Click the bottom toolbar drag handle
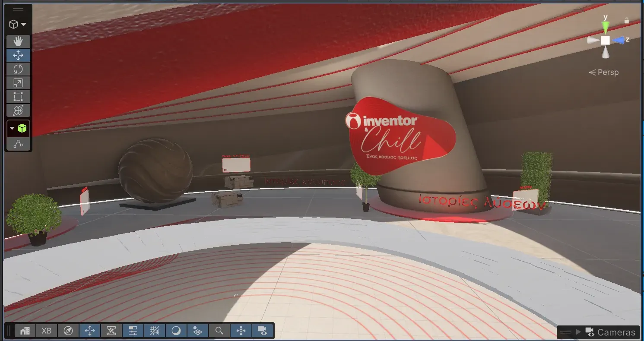 point(9,331)
